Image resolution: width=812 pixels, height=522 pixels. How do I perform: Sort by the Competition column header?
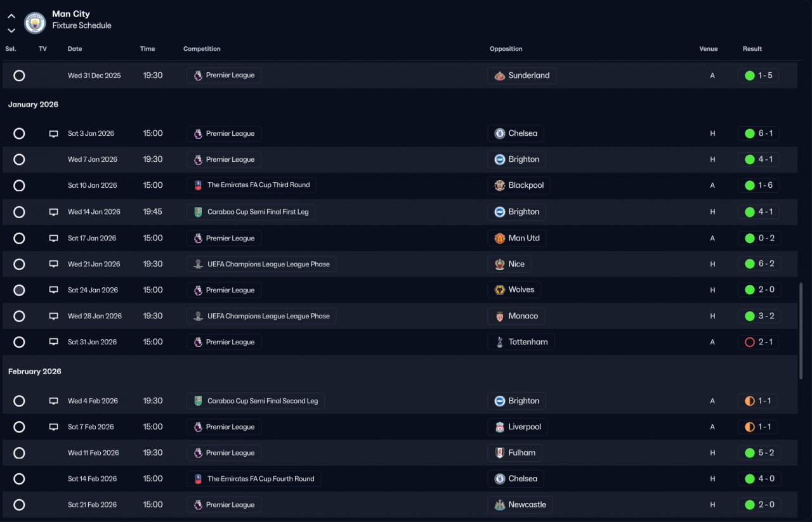(x=202, y=49)
